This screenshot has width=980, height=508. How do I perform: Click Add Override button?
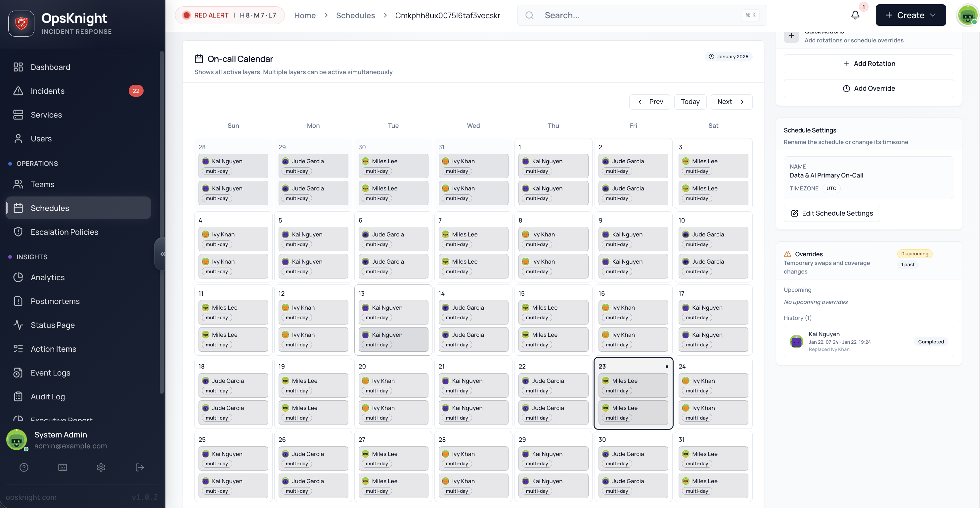(x=869, y=88)
